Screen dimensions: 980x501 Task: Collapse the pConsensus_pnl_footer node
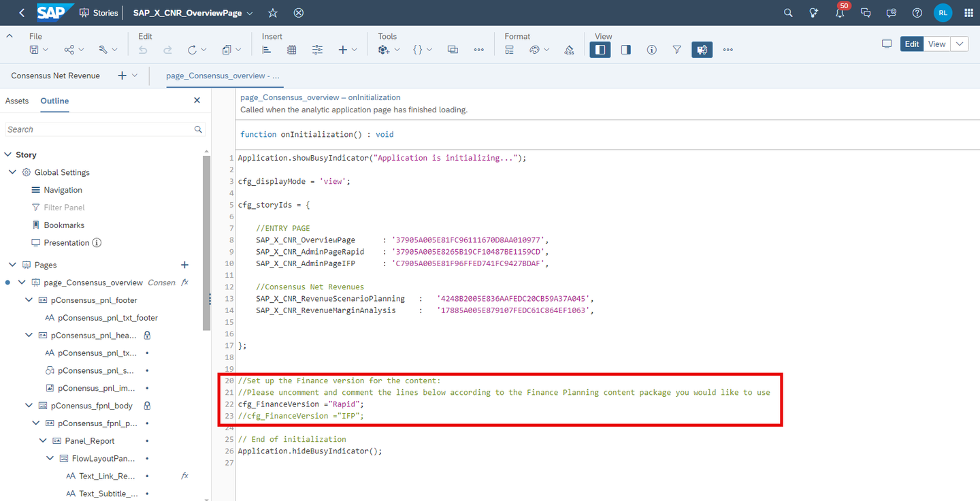tap(29, 300)
